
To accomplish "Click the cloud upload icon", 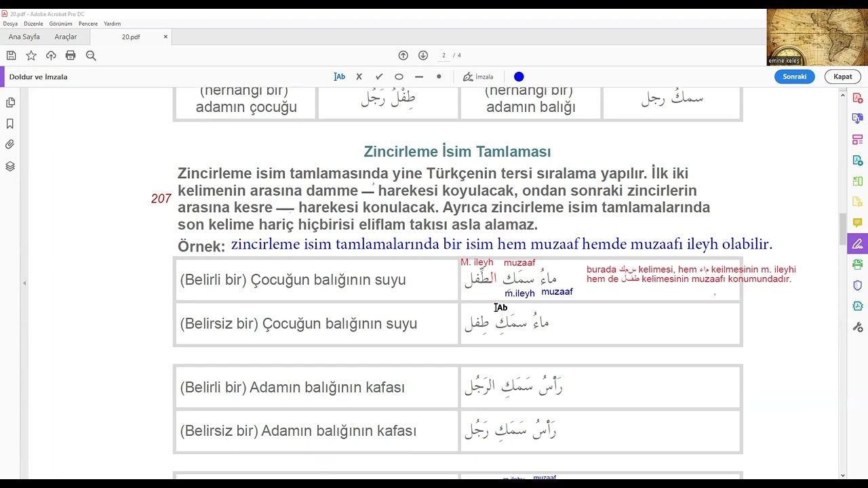I will click(51, 56).
